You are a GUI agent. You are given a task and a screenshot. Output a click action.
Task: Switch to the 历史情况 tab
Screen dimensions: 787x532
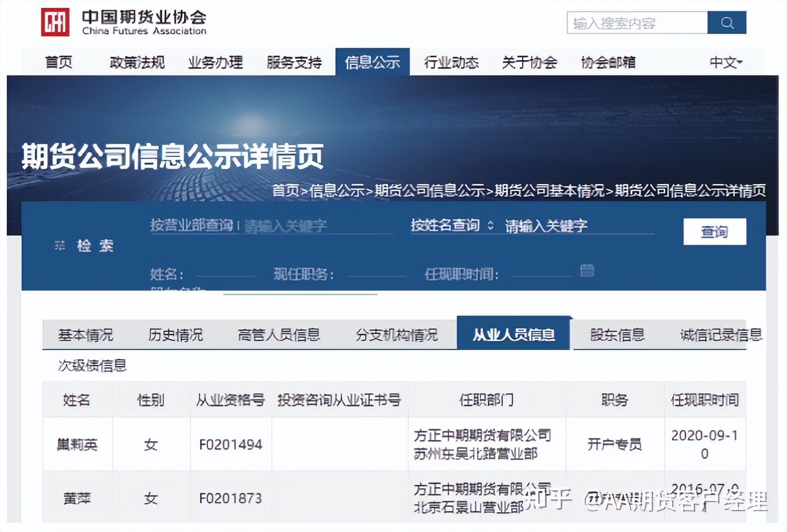coord(175,335)
